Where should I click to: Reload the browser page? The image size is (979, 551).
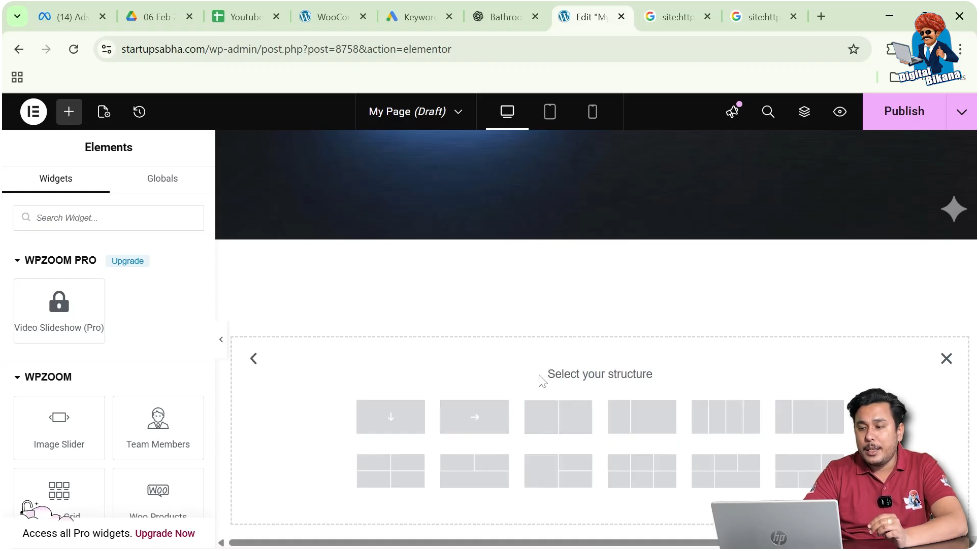tap(74, 49)
